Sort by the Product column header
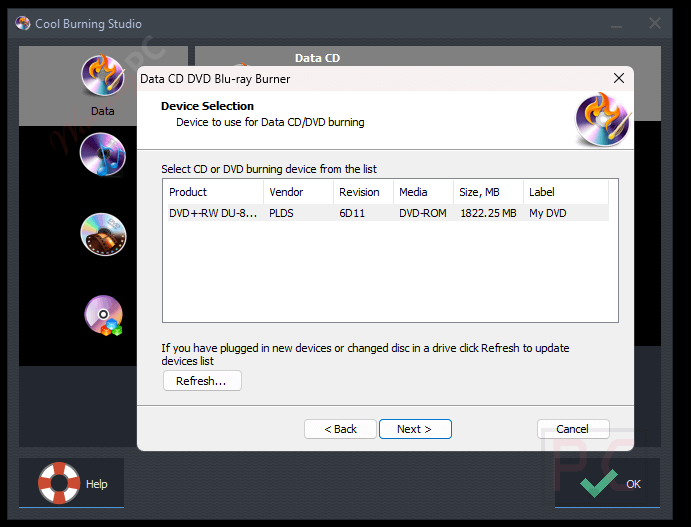This screenshot has height=527, width=691. click(215, 192)
